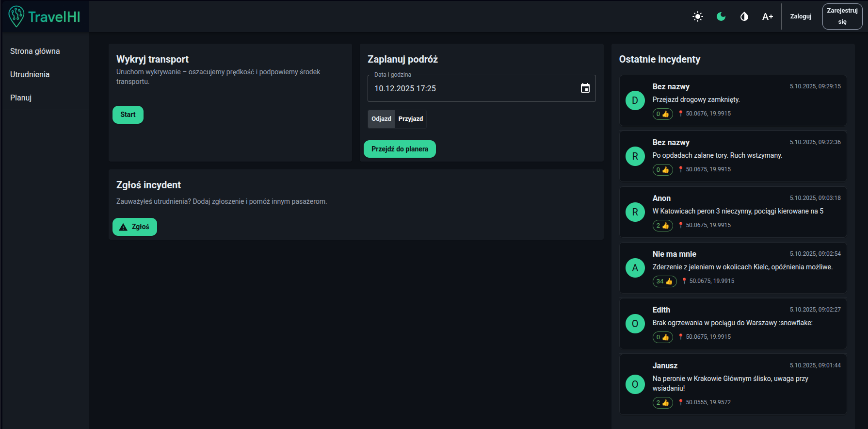Viewport: 868px width, 429px height.
Task: Start transport detection
Action: point(128,115)
